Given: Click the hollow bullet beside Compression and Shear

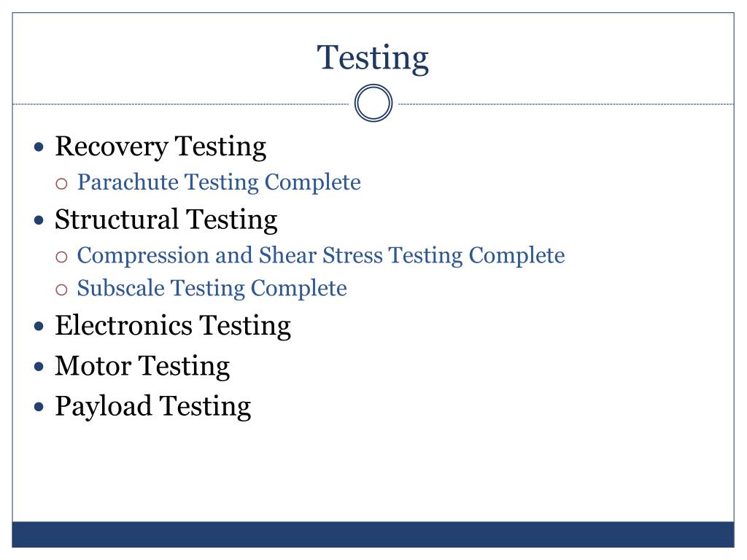Looking at the screenshot, I should (62, 256).
